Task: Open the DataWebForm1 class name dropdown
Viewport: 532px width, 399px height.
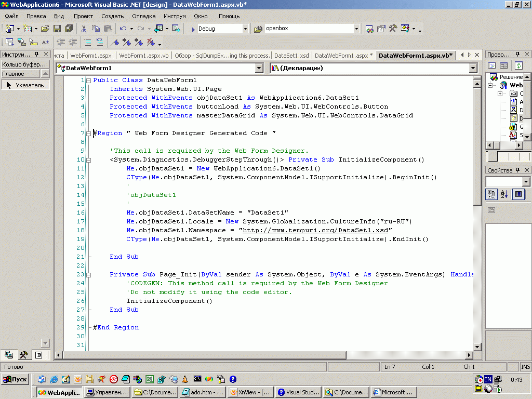Action: (x=259, y=68)
